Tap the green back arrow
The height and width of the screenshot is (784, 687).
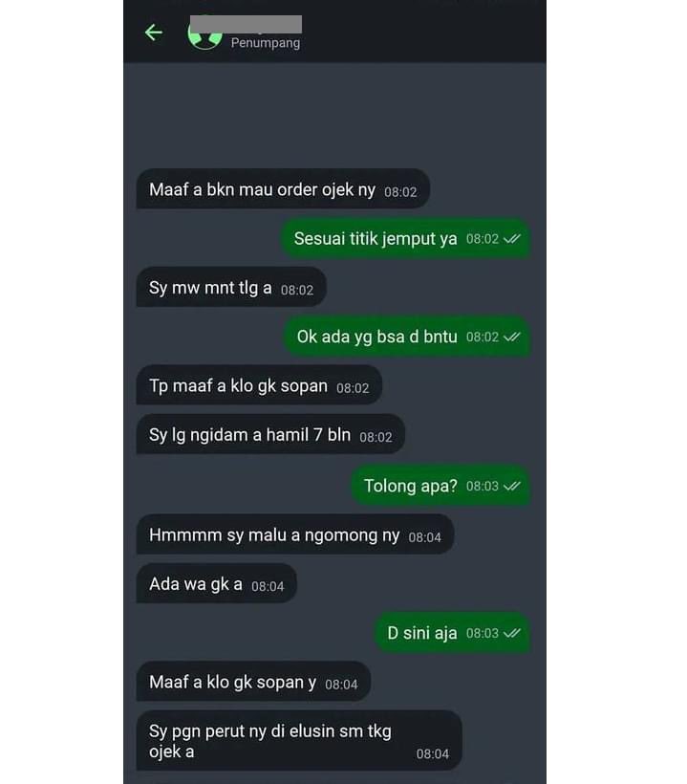click(154, 33)
